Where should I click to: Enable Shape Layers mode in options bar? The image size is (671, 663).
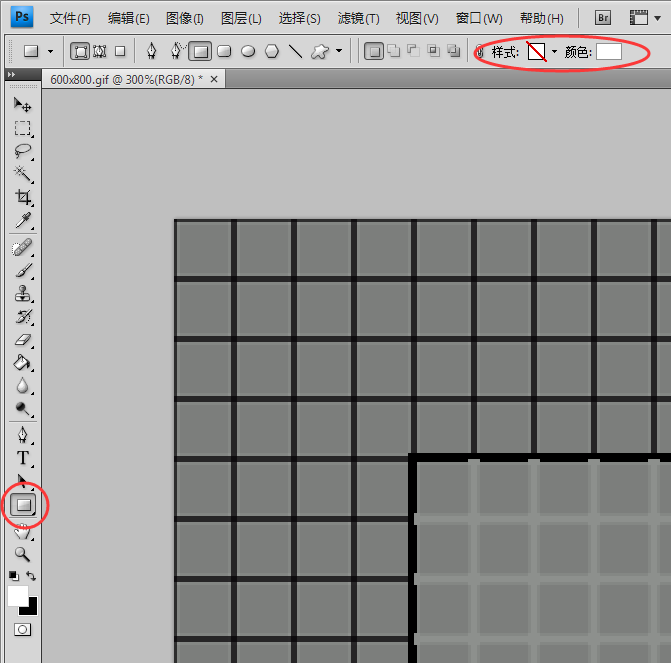click(80, 52)
